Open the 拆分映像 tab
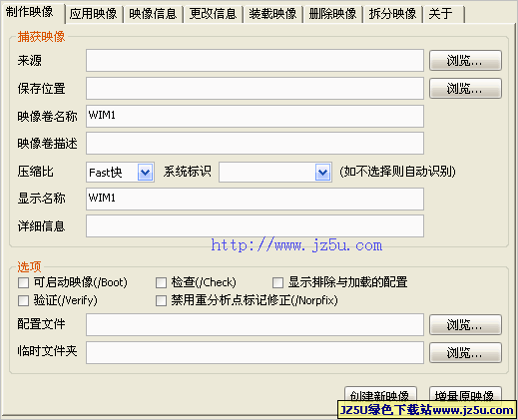The width and height of the screenshot is (518, 420). (392, 14)
